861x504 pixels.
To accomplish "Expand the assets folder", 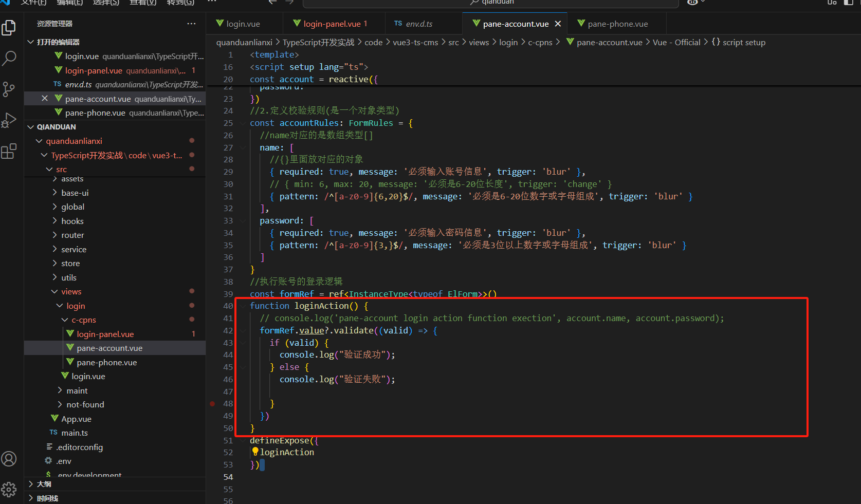I will [115, 179].
